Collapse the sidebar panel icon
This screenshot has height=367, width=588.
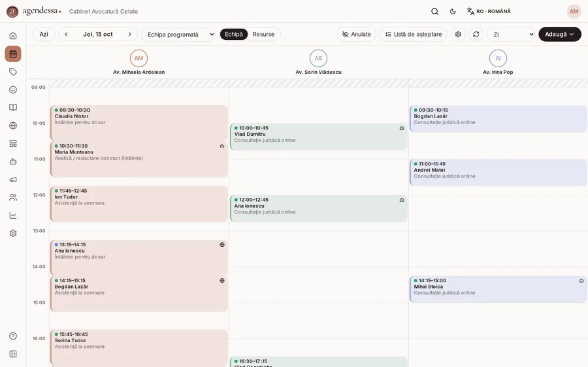(13, 354)
